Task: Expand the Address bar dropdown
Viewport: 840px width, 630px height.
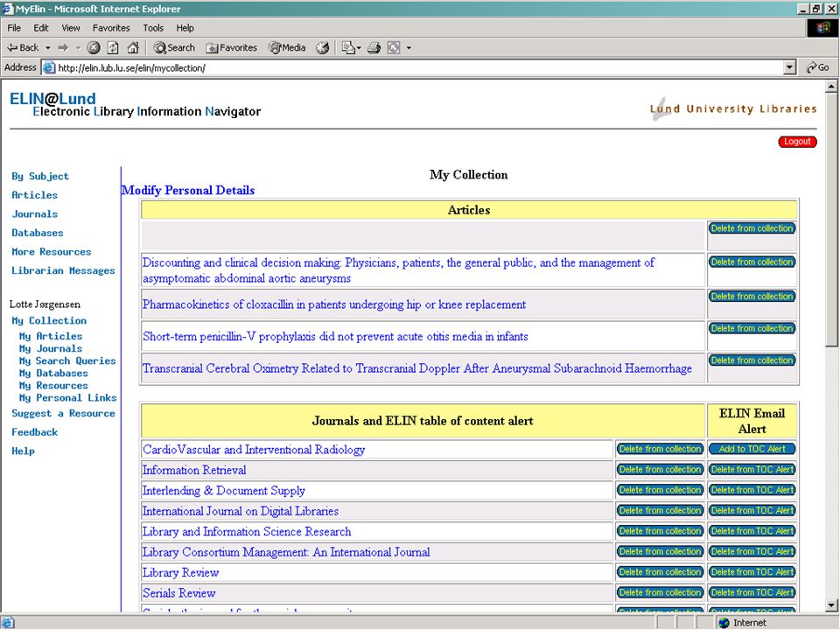Action: click(789, 67)
